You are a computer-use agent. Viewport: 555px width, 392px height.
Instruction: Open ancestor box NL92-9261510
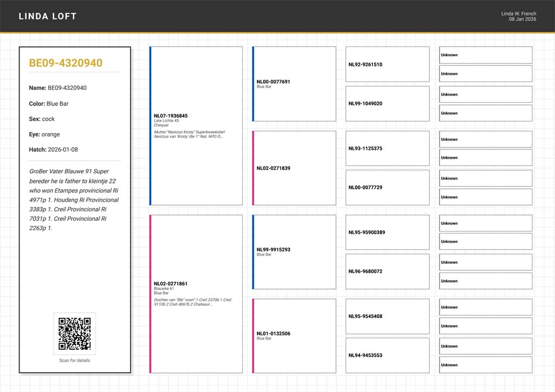pyautogui.click(x=388, y=64)
